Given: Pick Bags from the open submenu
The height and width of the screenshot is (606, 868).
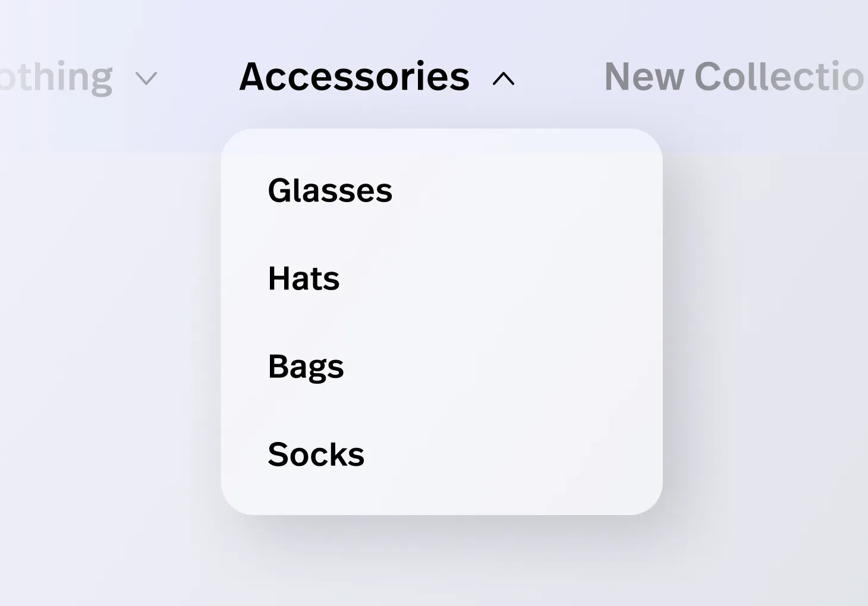Looking at the screenshot, I should (306, 366).
